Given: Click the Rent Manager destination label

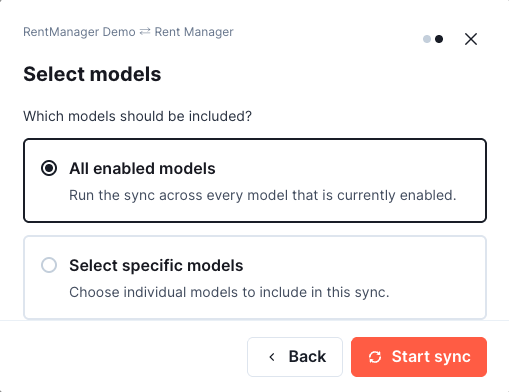Looking at the screenshot, I should (x=194, y=32).
